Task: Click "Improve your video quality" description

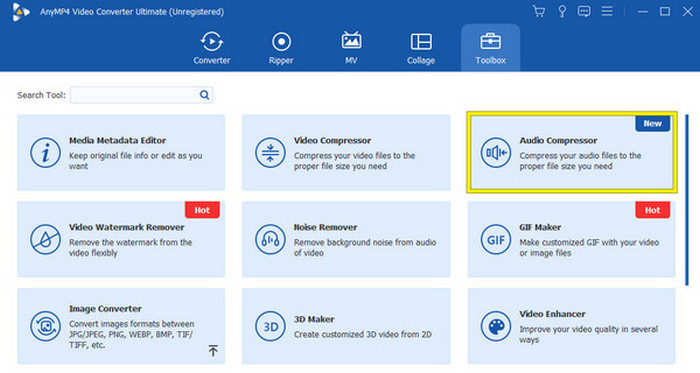Action: [588, 335]
